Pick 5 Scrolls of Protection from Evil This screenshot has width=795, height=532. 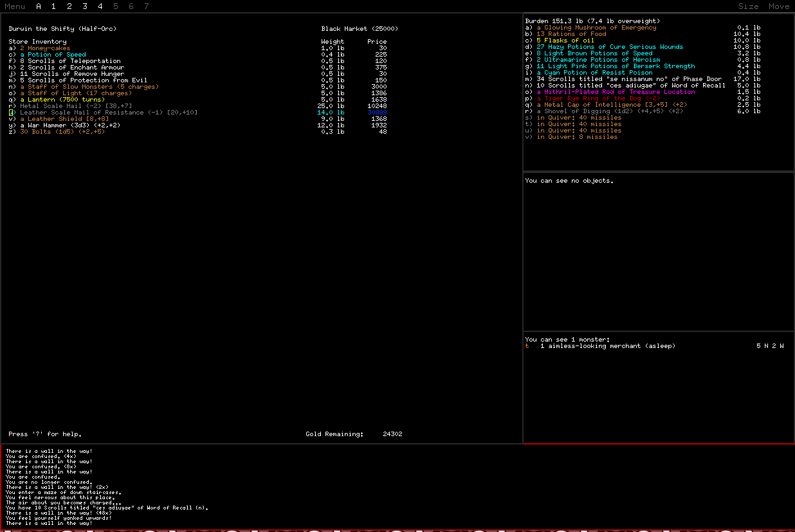198,80
